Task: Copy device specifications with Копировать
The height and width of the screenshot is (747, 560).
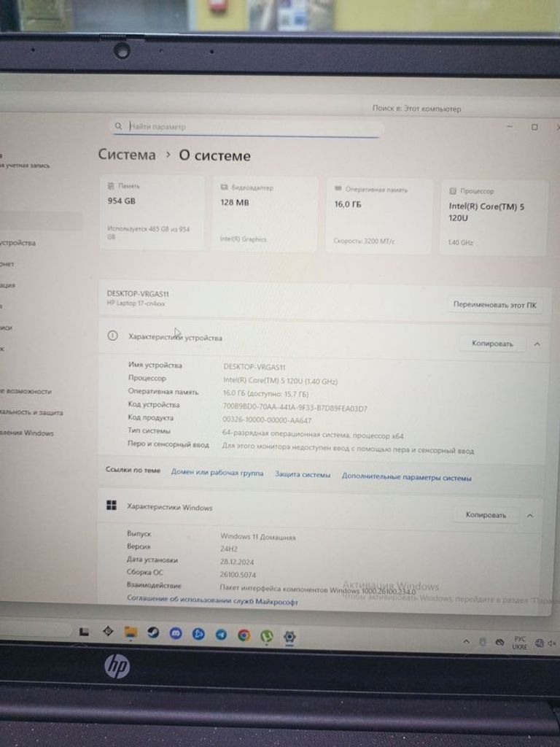Action: pos(492,344)
